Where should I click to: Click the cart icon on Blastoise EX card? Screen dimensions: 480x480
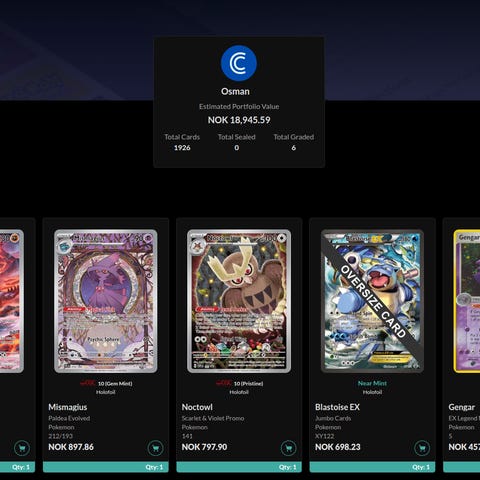pos(422,448)
